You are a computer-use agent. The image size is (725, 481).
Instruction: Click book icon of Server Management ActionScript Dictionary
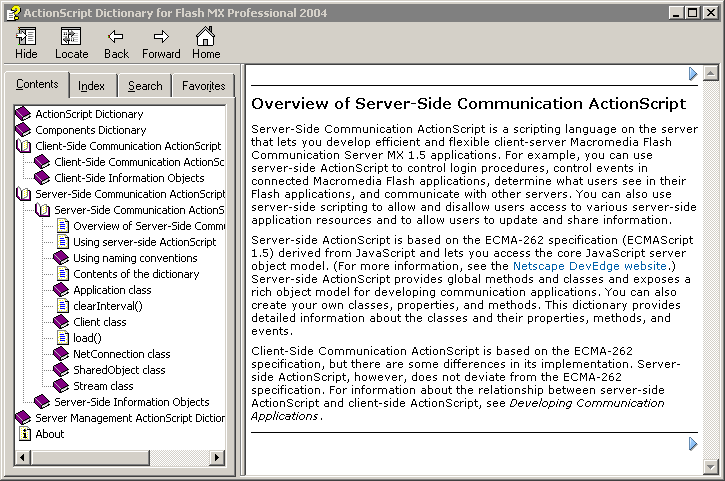click(23, 418)
